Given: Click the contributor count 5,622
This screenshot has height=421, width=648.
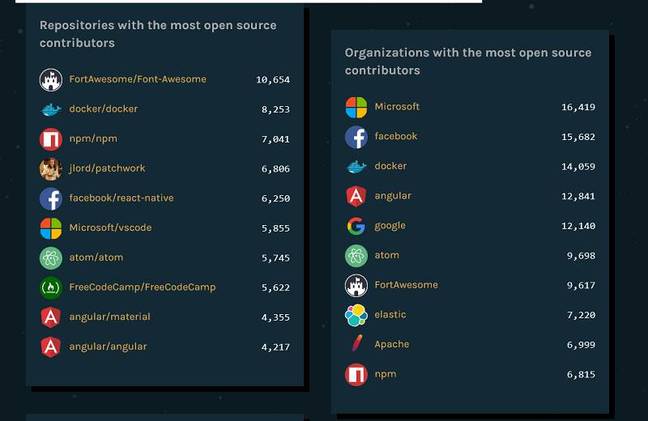Looking at the screenshot, I should (x=275, y=288).
